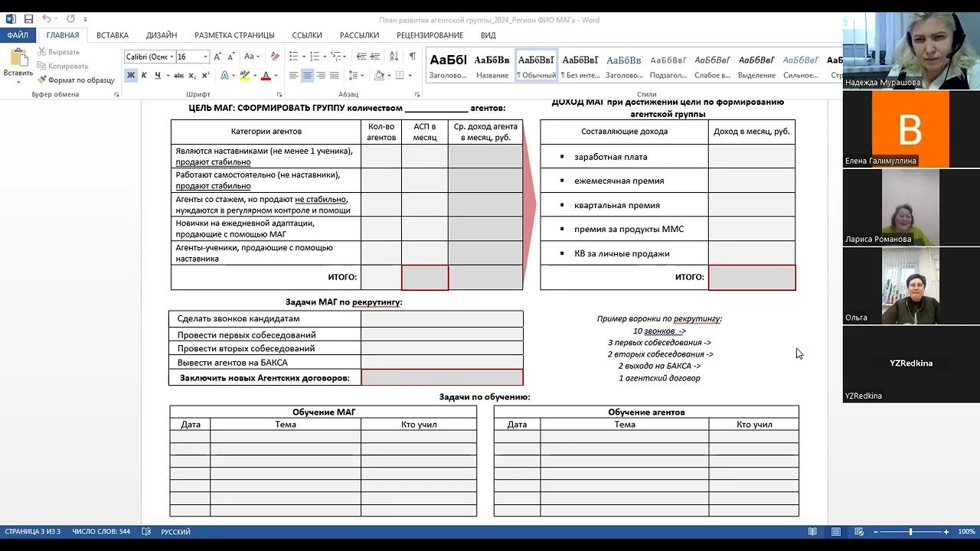
Task: Switch to the ВСТАВКА tab
Action: [x=113, y=35]
